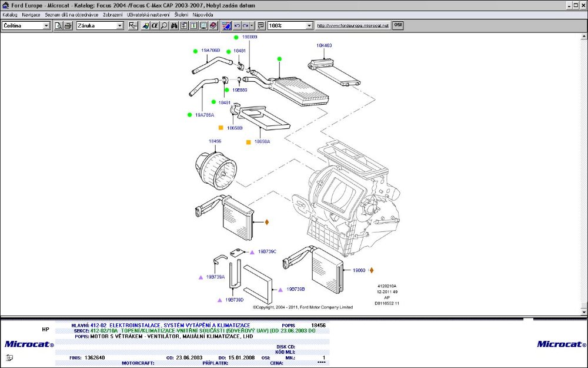Select part number label 18456 in diagram
The image size is (588, 368).
tap(215, 141)
